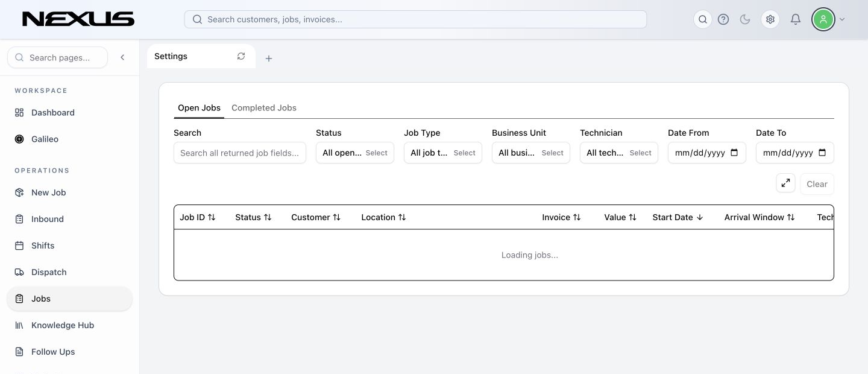
Task: Open the Status dropdown
Action: (355, 153)
